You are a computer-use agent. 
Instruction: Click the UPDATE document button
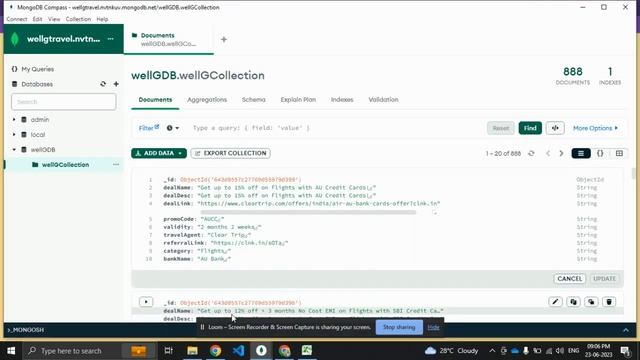604,279
